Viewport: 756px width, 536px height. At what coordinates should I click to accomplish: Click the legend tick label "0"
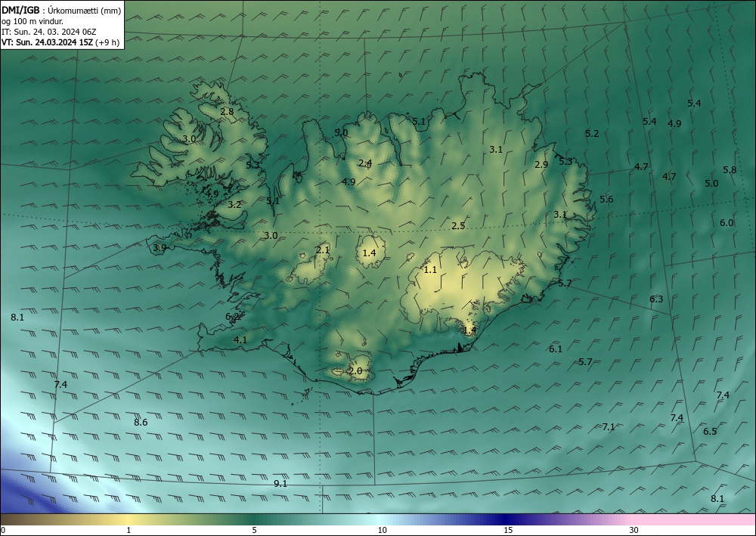[x=3, y=530]
